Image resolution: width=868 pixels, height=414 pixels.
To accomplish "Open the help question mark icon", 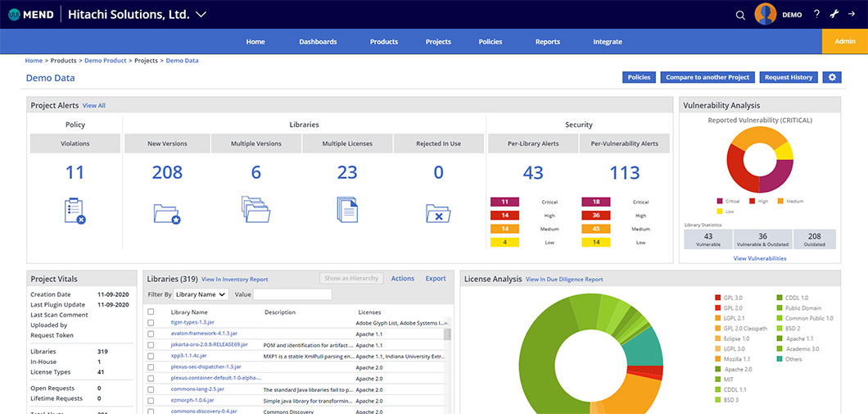I will point(816,14).
